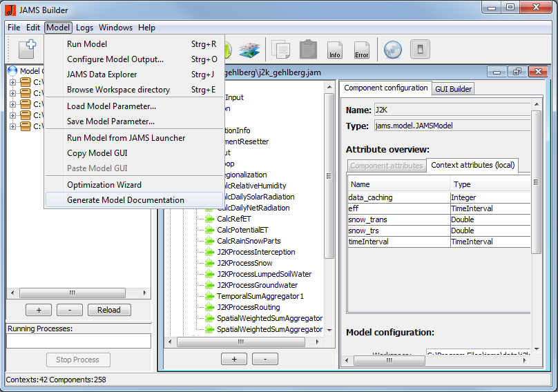Select the data_caching attribute row

tap(399, 197)
